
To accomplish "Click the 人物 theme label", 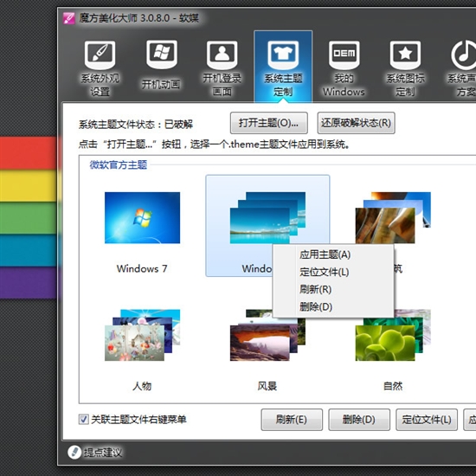I will click(142, 386).
